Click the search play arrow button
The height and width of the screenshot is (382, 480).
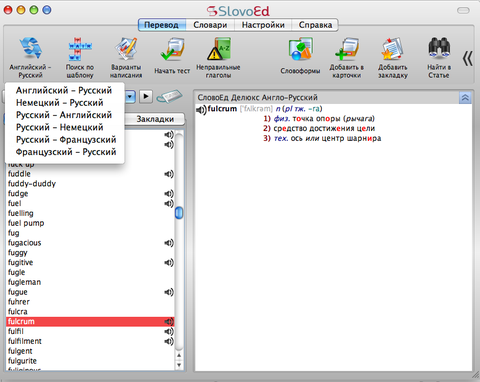click(146, 97)
